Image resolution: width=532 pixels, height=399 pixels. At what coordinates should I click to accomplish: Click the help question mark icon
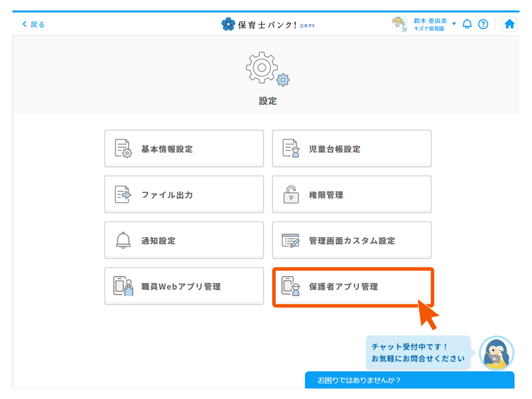pyautogui.click(x=483, y=24)
